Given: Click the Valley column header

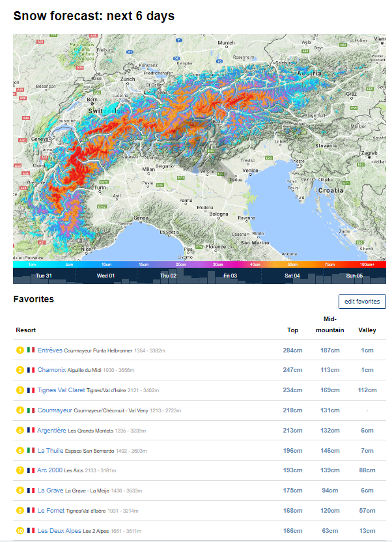Looking at the screenshot, I should tap(367, 330).
